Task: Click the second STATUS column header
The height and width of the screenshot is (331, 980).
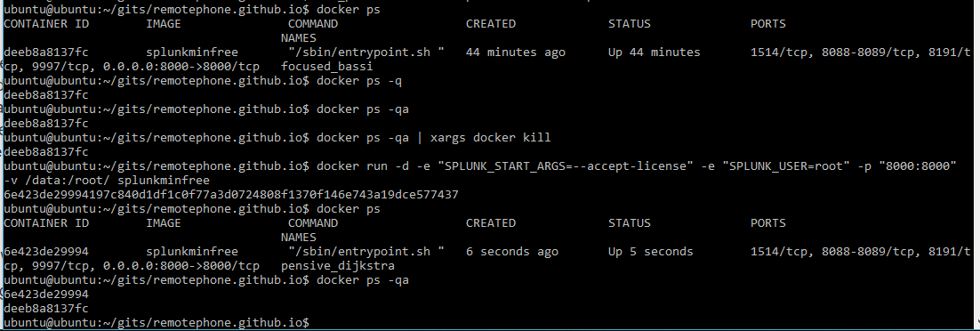Action: pyautogui.click(x=630, y=223)
